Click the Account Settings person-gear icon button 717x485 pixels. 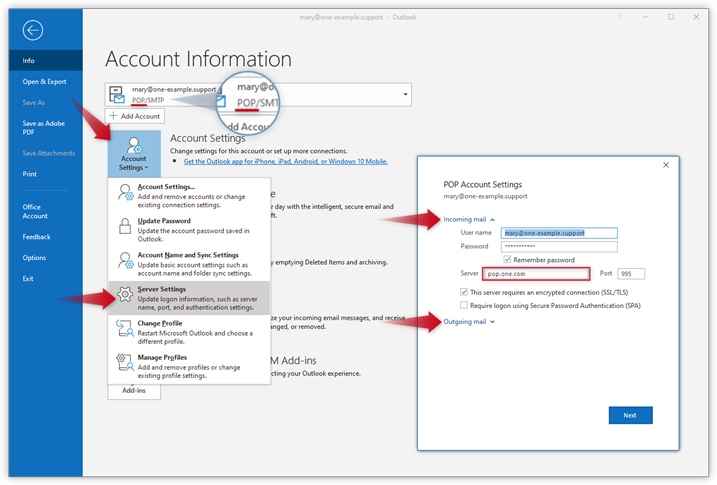click(x=134, y=154)
